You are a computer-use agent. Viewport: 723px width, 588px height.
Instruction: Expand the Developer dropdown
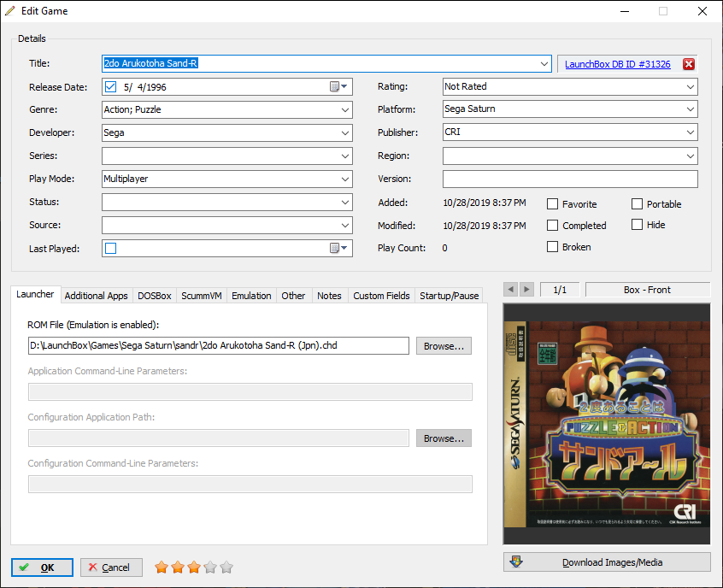(345, 132)
